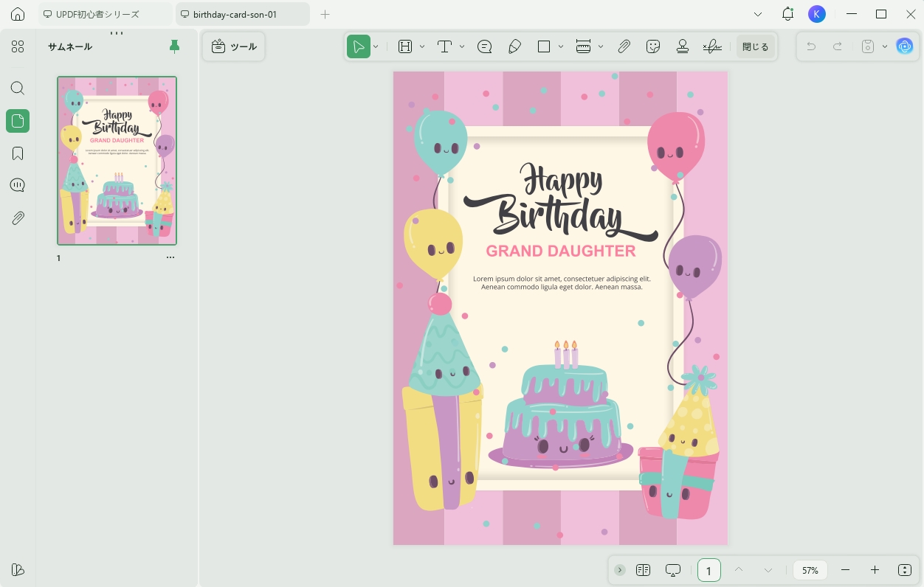924x587 pixels.
Task: Select the stamp tool
Action: 683,46
